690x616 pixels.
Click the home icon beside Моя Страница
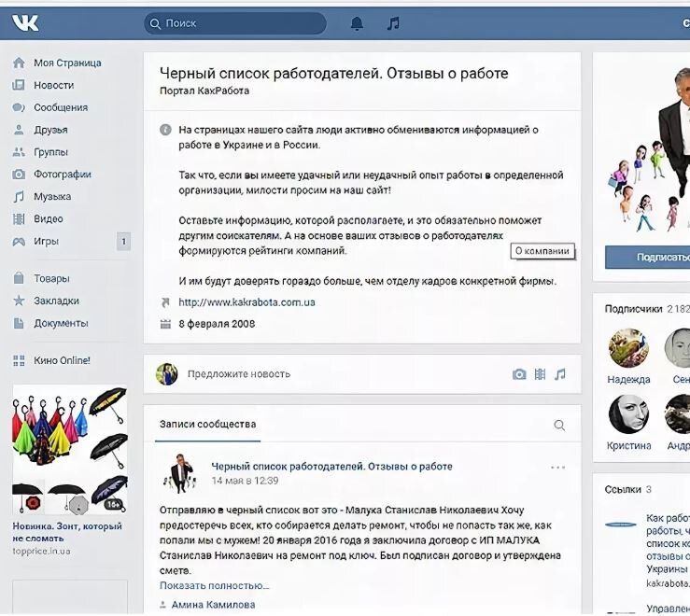[19, 63]
